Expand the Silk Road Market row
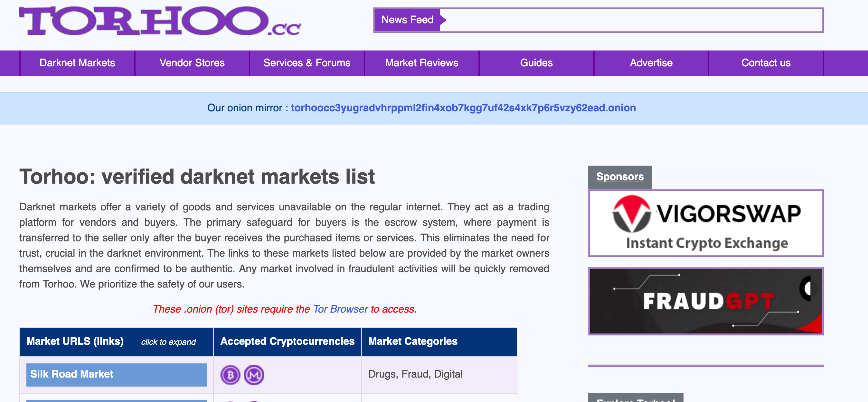The image size is (868, 402). tap(116, 375)
